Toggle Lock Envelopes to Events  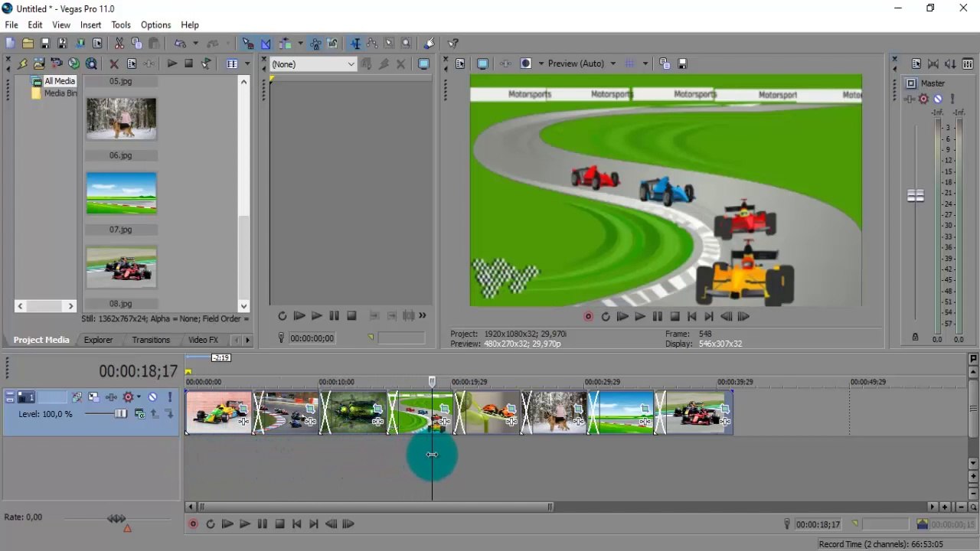[315, 44]
